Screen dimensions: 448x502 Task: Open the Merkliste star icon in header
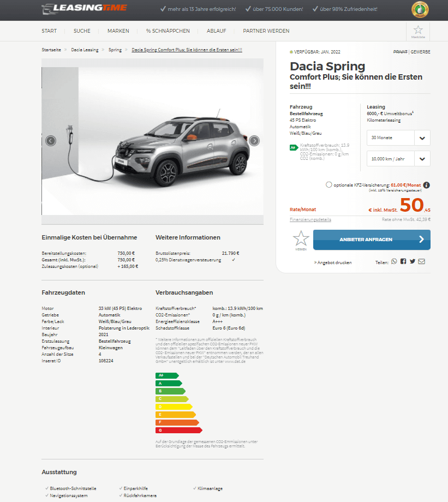[x=418, y=32]
